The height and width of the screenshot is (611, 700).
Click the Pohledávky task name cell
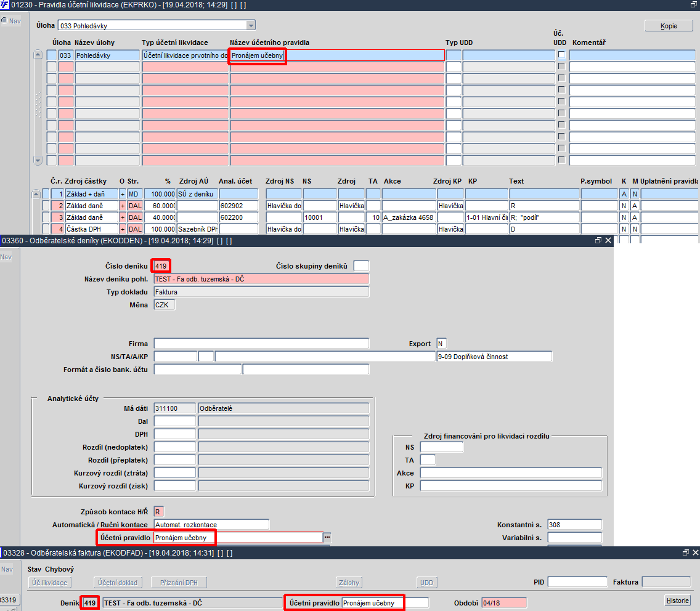[107, 55]
